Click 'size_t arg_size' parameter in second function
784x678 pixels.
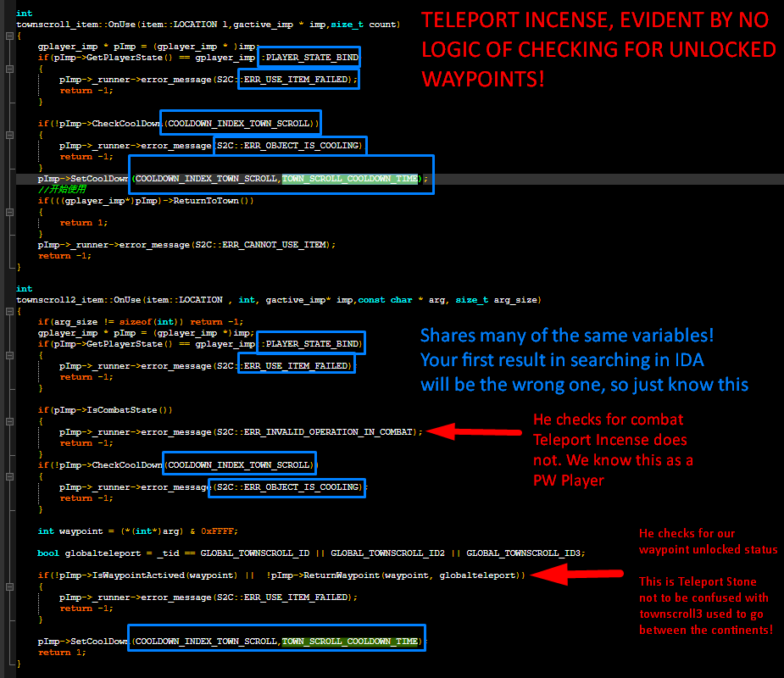497,300
